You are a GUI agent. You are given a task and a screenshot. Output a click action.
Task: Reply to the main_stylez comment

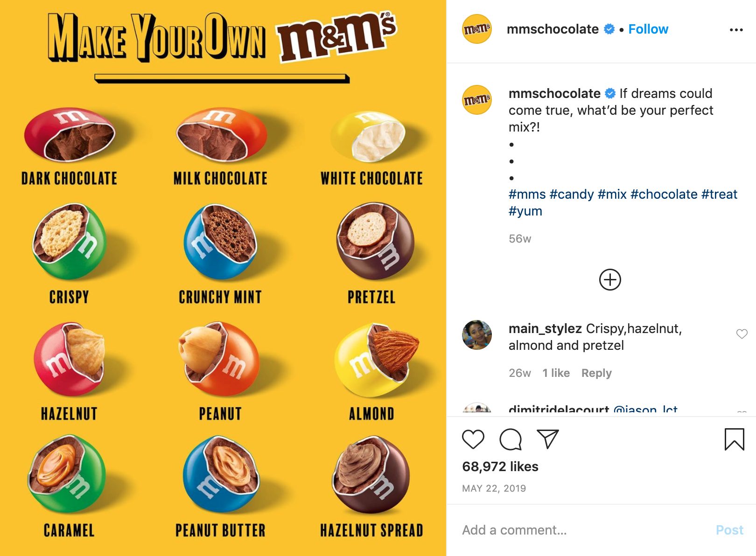tap(596, 373)
